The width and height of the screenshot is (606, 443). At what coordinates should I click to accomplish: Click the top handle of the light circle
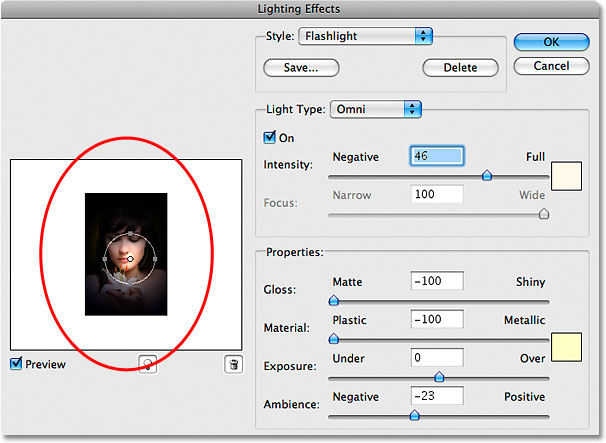coord(130,233)
